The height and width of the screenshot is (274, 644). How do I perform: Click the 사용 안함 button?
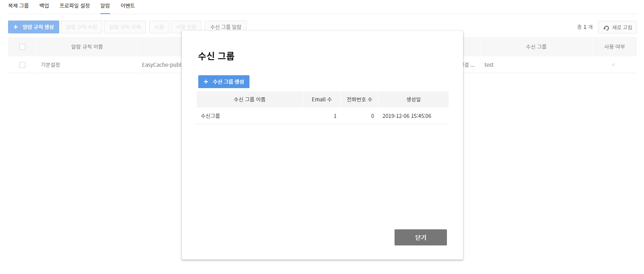click(x=186, y=27)
